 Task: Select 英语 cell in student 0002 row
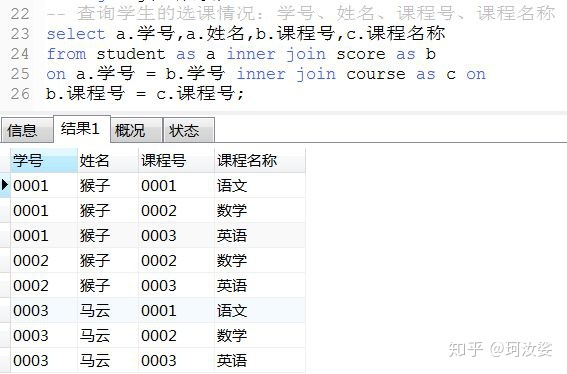point(260,285)
